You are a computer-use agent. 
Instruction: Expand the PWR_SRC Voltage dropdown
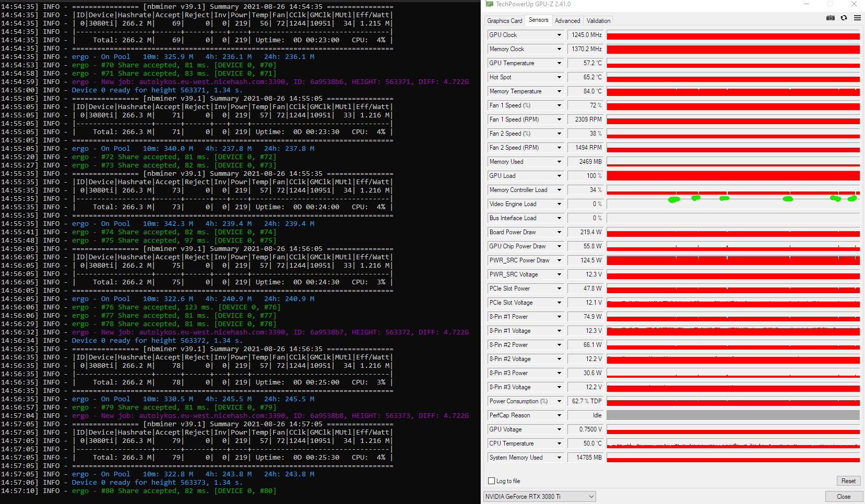[x=559, y=274]
